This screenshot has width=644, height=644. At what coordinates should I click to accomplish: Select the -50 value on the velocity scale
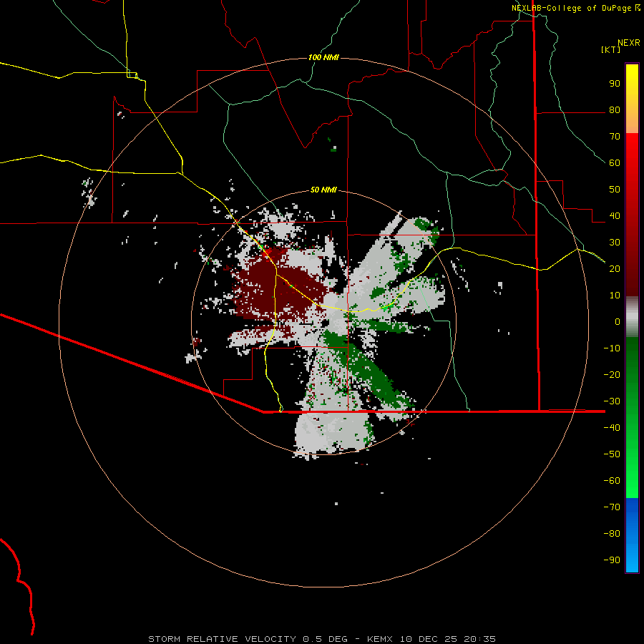click(612, 454)
